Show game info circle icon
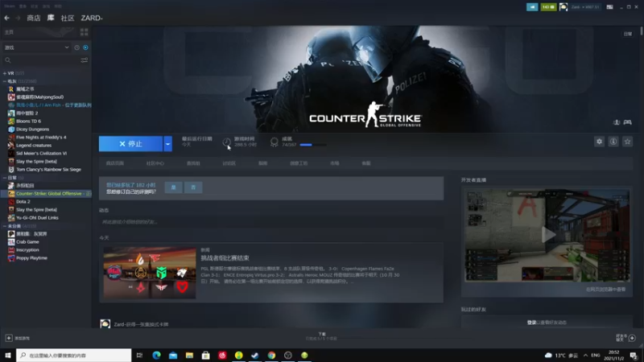Image resolution: width=644 pixels, height=362 pixels. point(613,142)
